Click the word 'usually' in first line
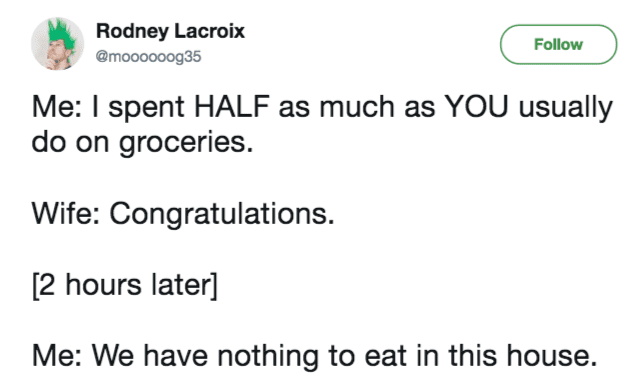 566,109
